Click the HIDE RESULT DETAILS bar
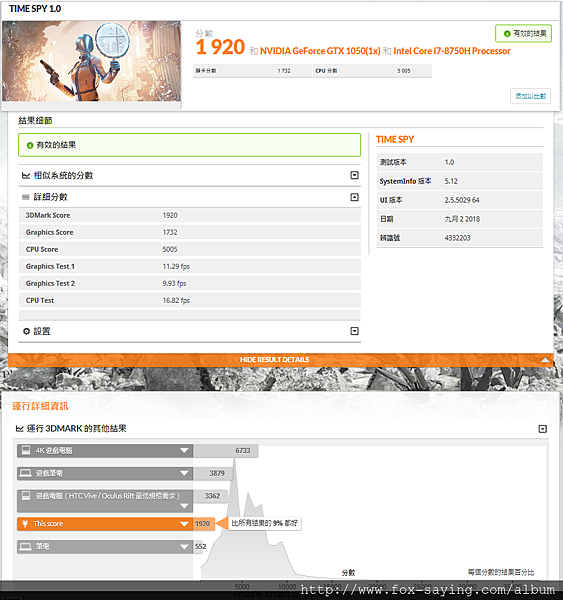 point(281,360)
